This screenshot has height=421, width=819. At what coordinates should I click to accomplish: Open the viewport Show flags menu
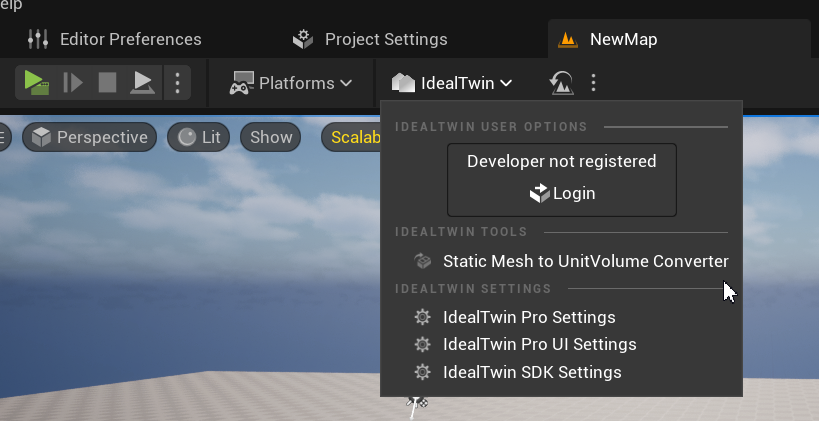pyautogui.click(x=271, y=137)
